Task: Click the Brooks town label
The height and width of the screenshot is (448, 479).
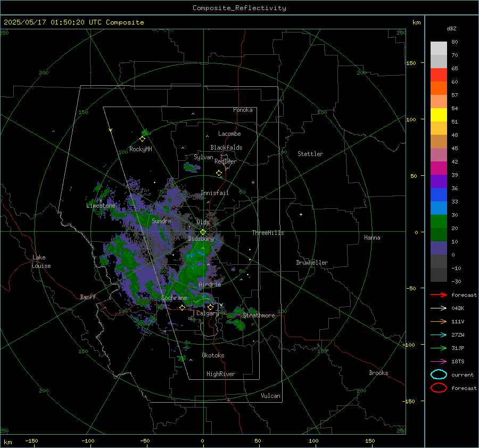Action: [378, 373]
